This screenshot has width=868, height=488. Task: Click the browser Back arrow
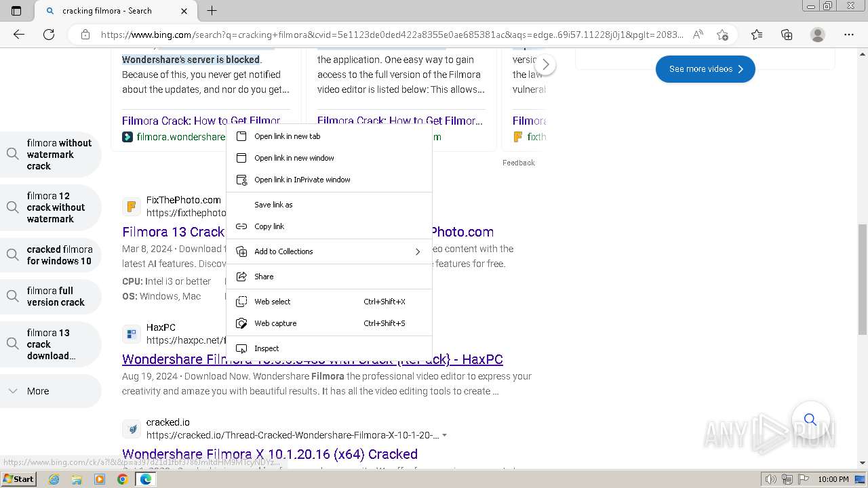click(x=19, y=35)
